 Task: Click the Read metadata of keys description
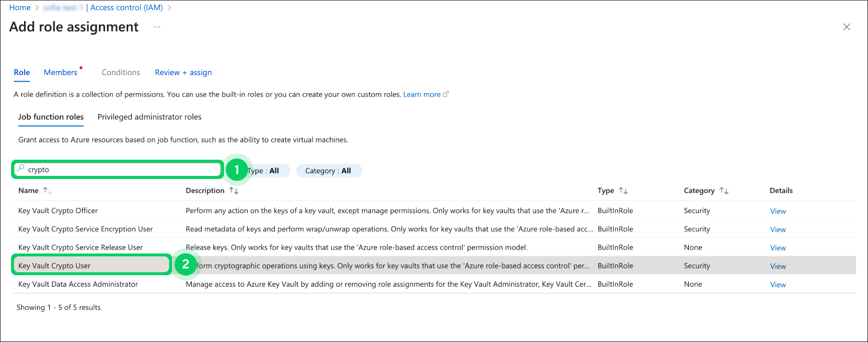coord(389,229)
